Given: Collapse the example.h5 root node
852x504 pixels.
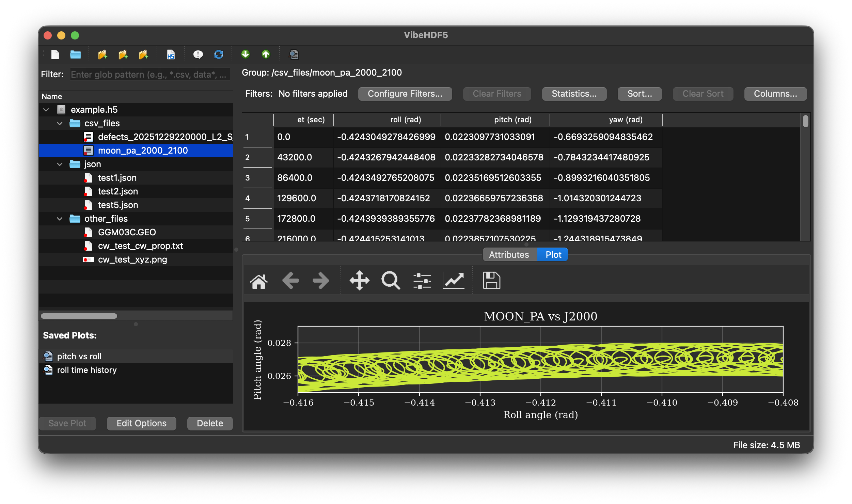Looking at the screenshot, I should [x=46, y=110].
